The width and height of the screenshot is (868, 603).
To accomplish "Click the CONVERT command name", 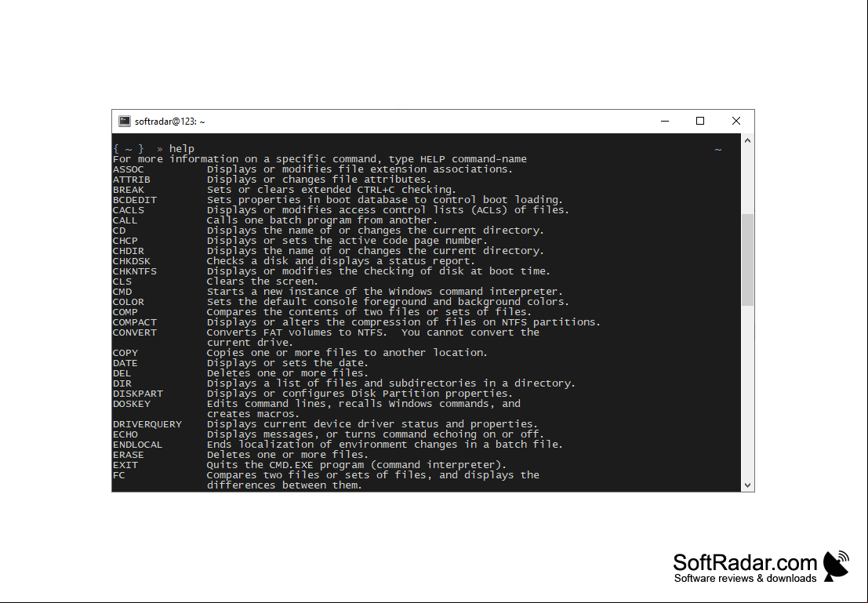I will point(135,332).
